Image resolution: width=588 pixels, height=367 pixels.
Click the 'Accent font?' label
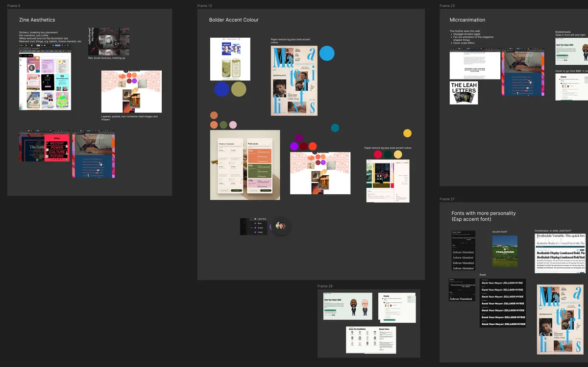[x=500, y=231]
